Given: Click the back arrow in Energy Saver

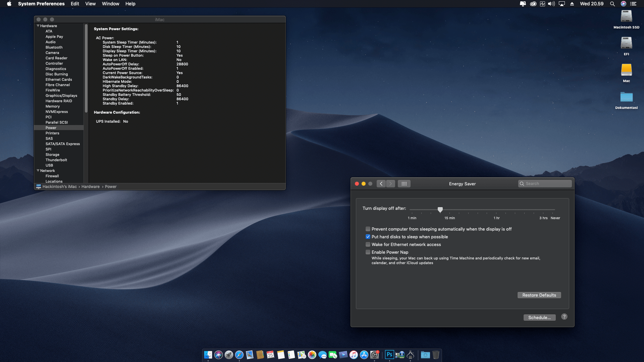Looking at the screenshot, I should coord(381,184).
